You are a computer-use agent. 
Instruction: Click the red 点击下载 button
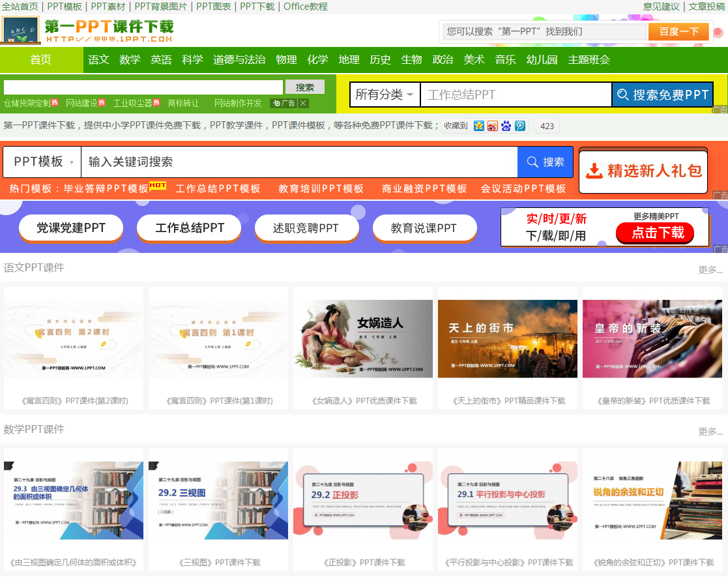pos(654,233)
